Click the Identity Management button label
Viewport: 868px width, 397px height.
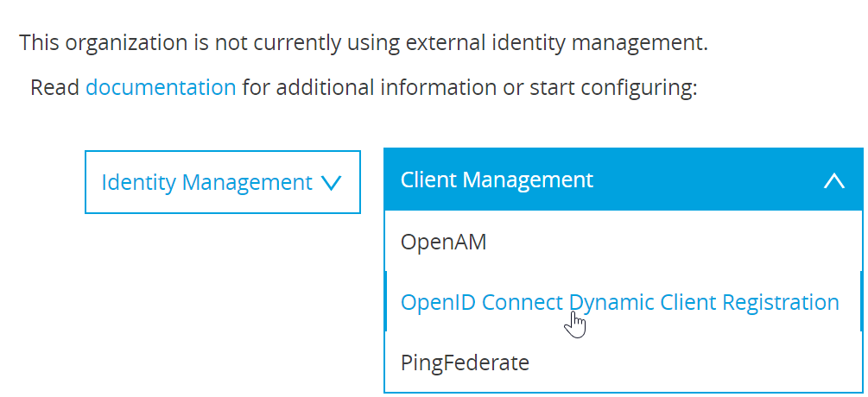tap(206, 182)
